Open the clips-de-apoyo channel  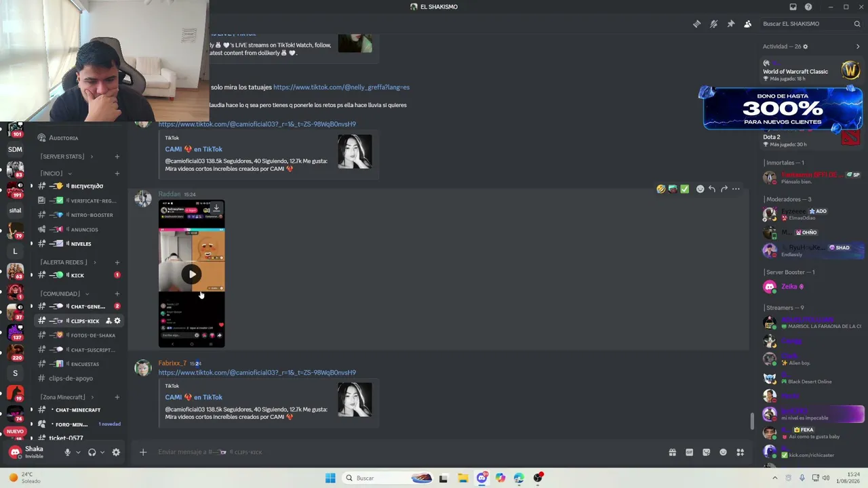pyautogui.click(x=79, y=378)
